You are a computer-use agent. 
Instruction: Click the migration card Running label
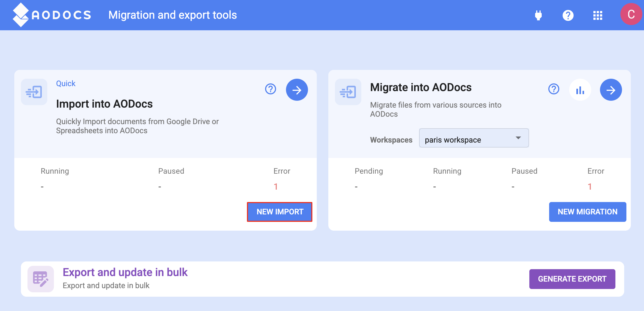[x=447, y=171]
